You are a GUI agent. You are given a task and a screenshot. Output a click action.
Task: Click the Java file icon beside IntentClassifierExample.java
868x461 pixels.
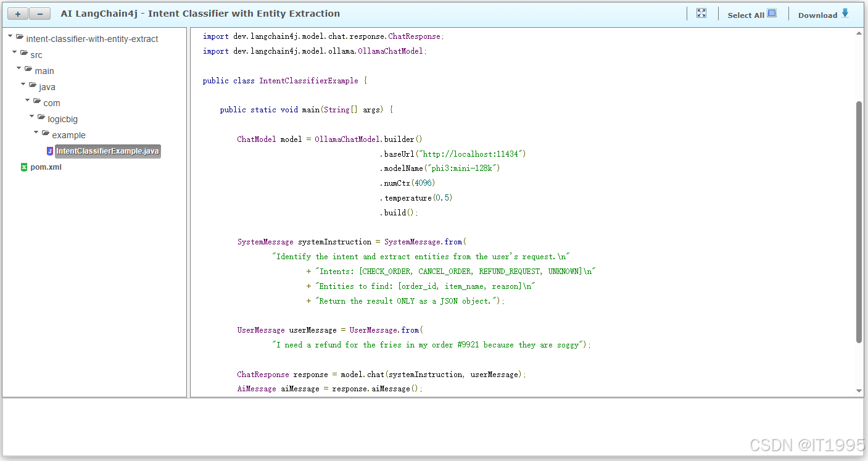coord(50,151)
